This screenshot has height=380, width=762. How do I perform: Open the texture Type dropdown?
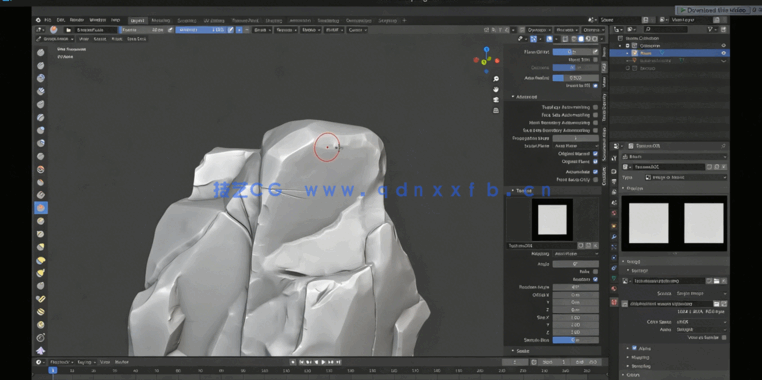point(686,178)
